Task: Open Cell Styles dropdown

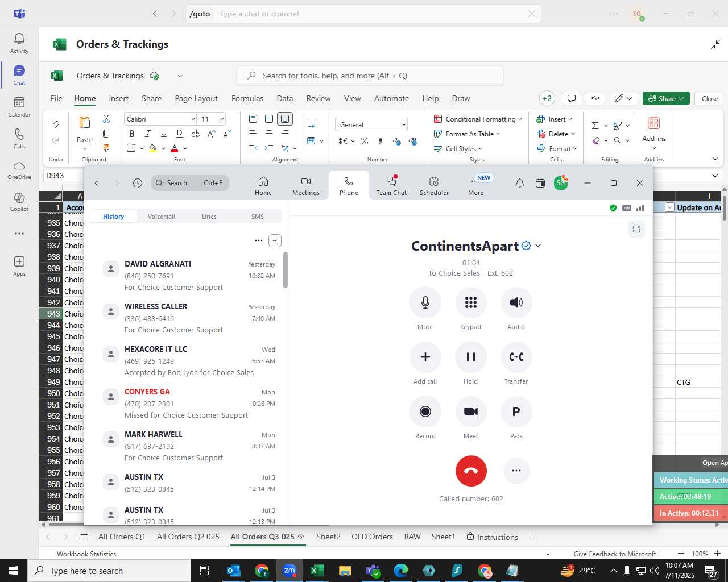Action: tap(458, 148)
